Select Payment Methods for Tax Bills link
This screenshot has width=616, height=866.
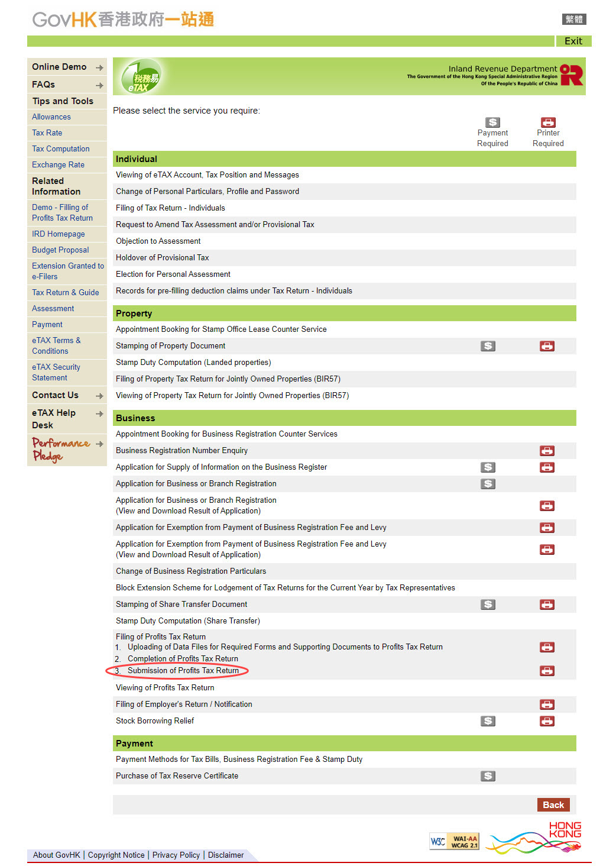click(x=239, y=760)
